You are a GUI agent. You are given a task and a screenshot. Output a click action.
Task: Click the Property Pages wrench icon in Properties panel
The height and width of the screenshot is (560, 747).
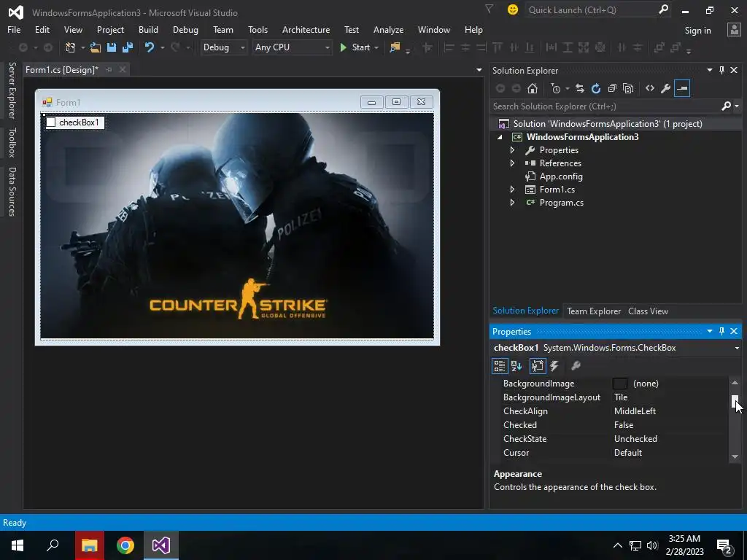576,366
